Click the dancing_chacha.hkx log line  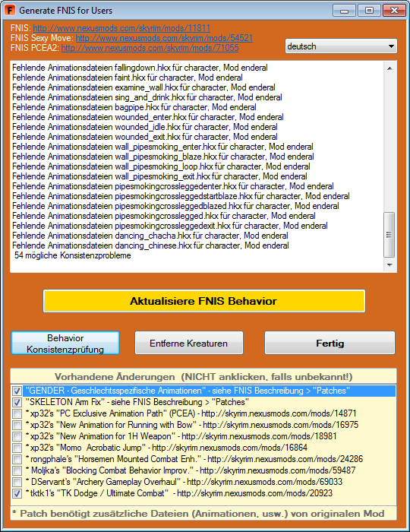click(x=150, y=236)
